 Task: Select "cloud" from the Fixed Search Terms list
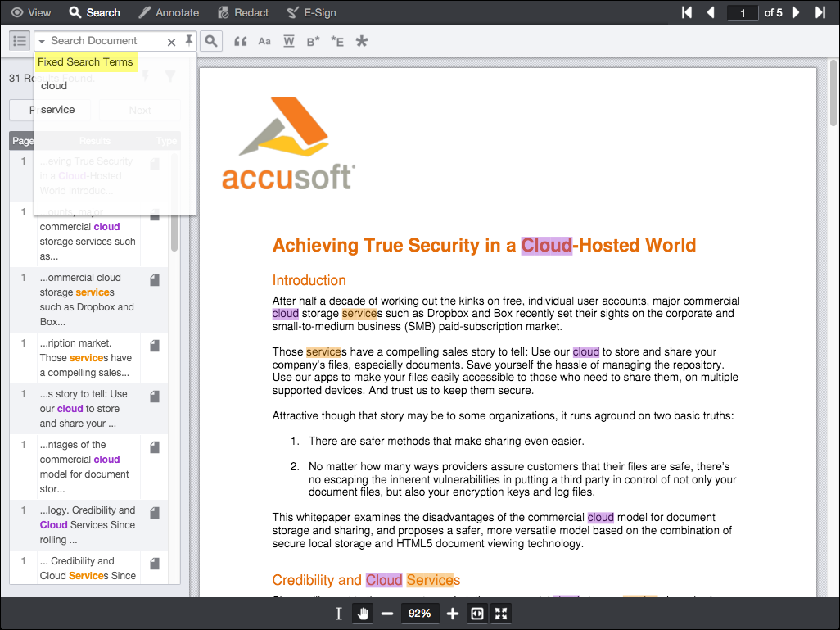click(54, 86)
